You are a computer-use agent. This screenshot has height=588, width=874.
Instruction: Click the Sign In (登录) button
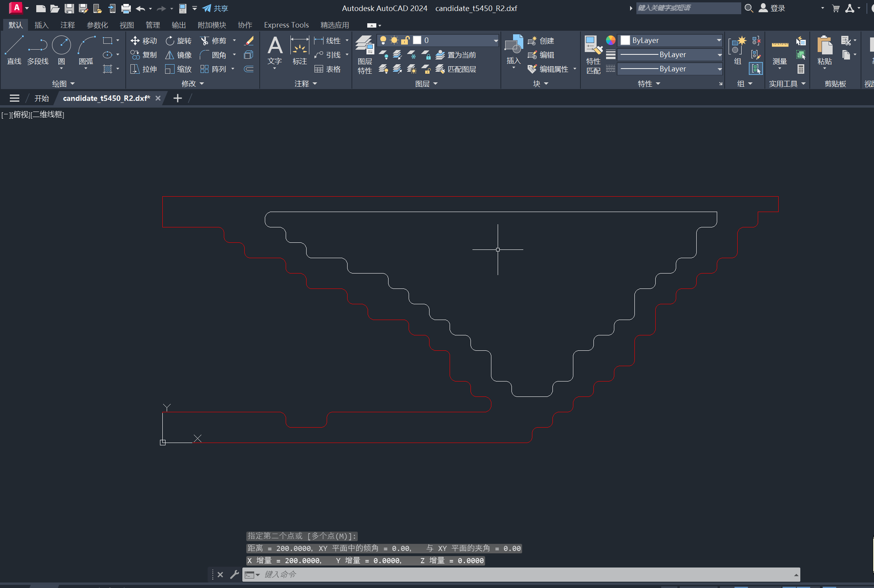tap(772, 8)
